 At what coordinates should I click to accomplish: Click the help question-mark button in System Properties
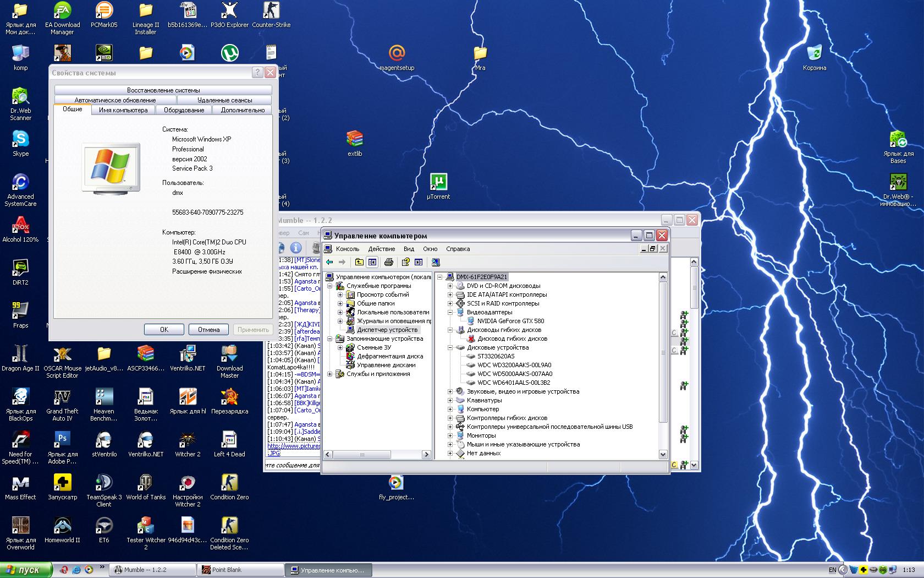click(x=257, y=73)
